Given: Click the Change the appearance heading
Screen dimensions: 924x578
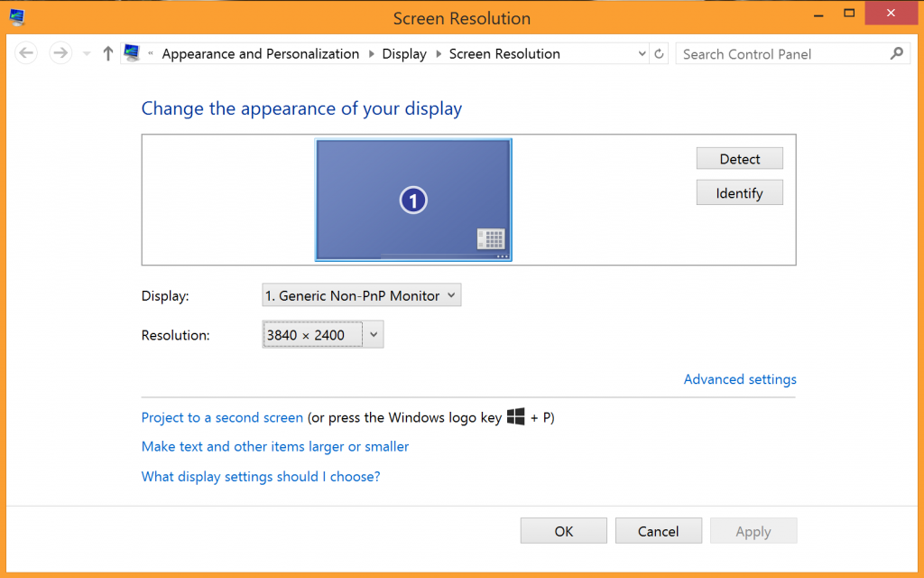Looking at the screenshot, I should (301, 108).
